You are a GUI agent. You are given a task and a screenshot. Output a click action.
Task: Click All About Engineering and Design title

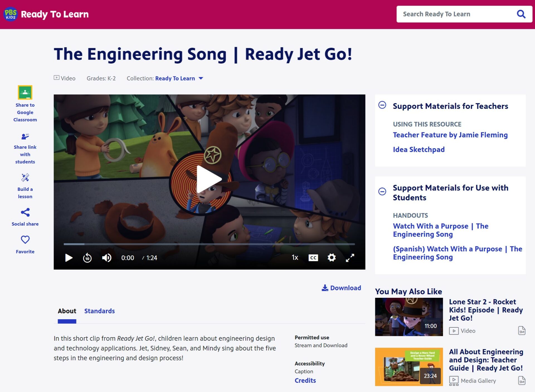pyautogui.click(x=486, y=360)
